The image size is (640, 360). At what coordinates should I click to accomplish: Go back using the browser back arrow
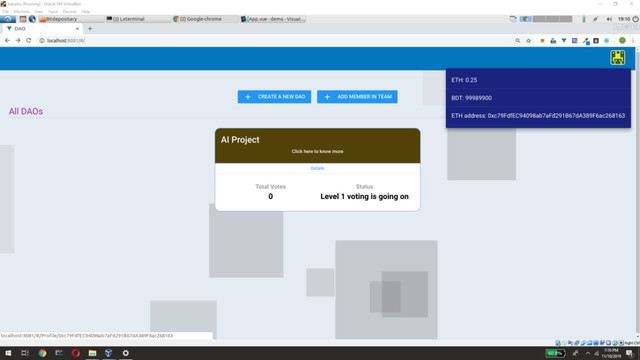[7, 40]
